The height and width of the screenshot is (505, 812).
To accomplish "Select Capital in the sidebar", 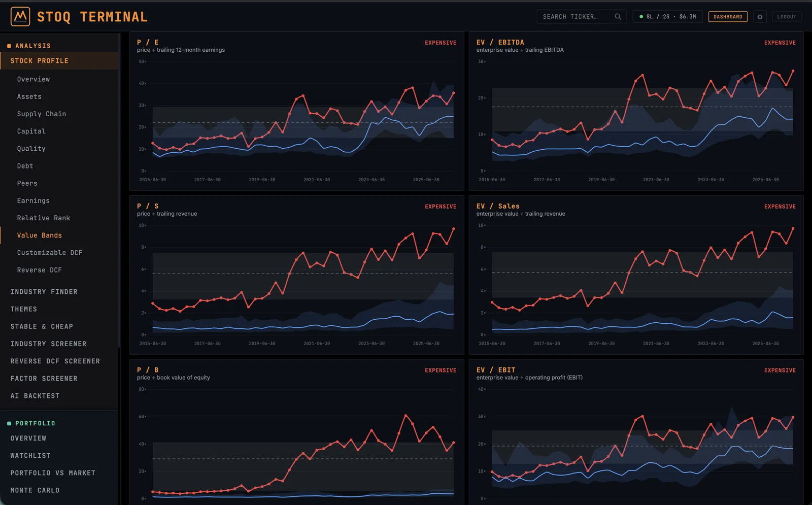I will click(31, 131).
